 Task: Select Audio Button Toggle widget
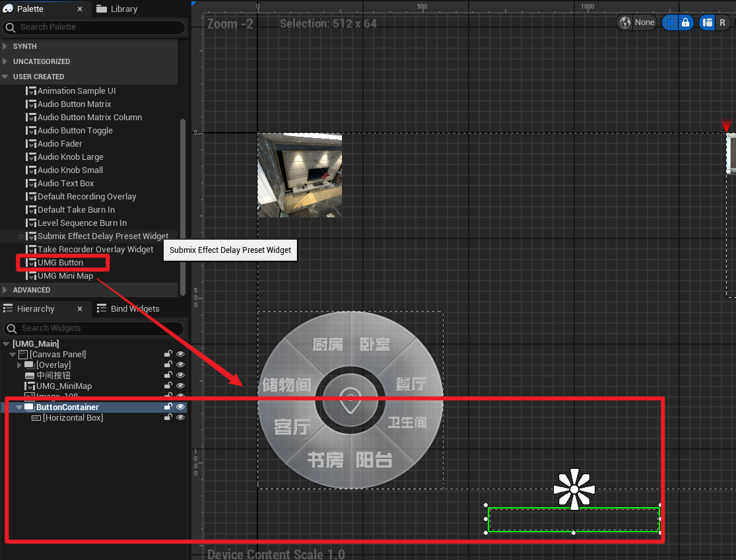pyautogui.click(x=75, y=131)
